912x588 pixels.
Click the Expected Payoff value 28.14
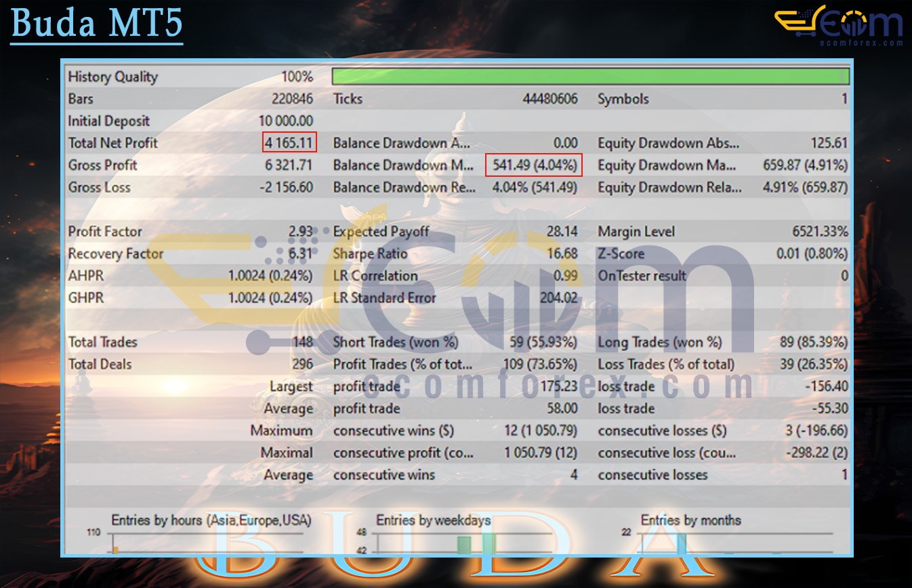(562, 232)
